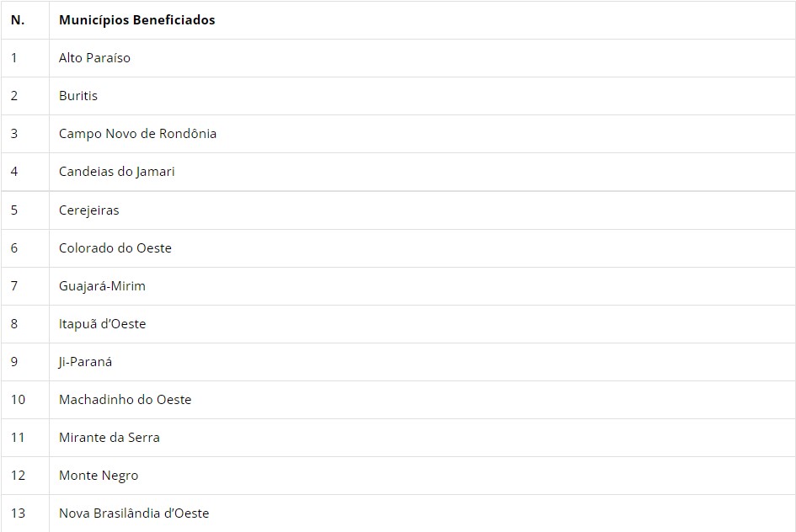The height and width of the screenshot is (532, 796).
Task: Click on 'Colorado do Oeste' entry
Action: [115, 248]
